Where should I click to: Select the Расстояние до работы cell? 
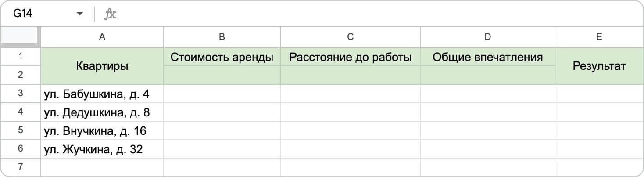tap(351, 57)
